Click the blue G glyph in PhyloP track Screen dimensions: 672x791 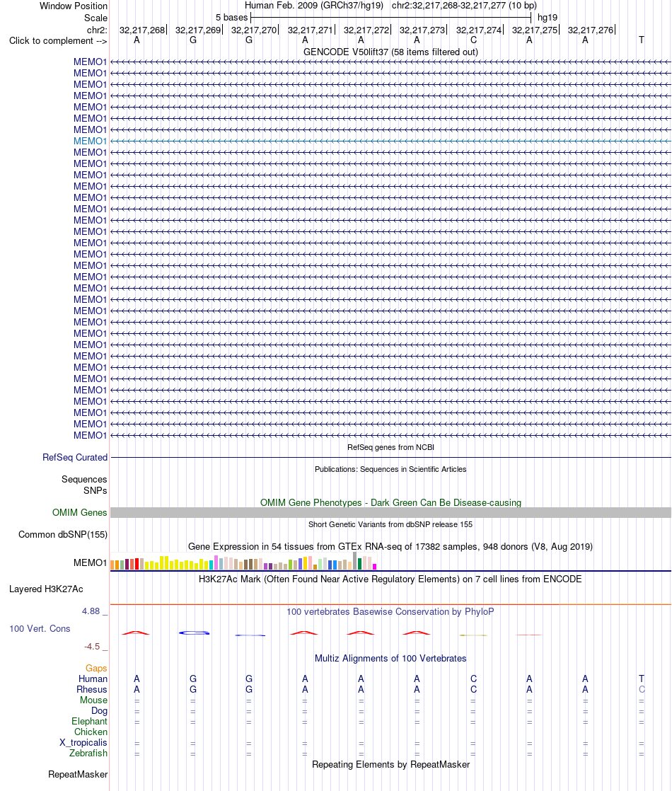195,633
